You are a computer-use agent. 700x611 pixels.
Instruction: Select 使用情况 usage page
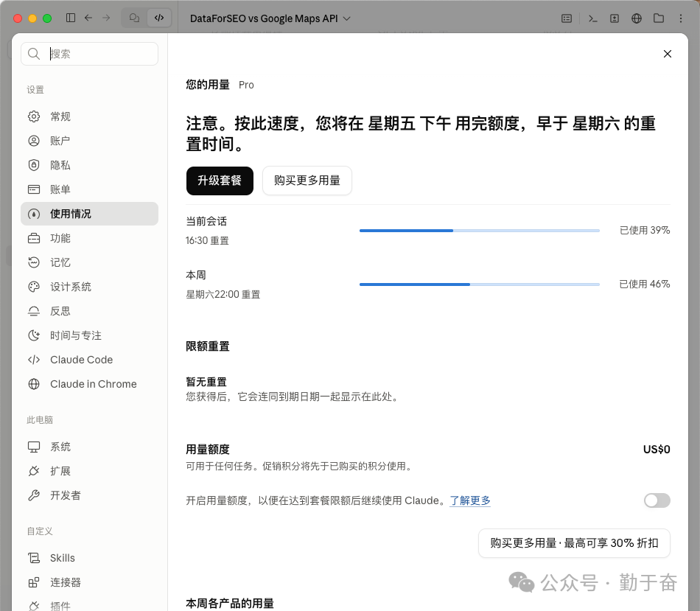click(89, 214)
